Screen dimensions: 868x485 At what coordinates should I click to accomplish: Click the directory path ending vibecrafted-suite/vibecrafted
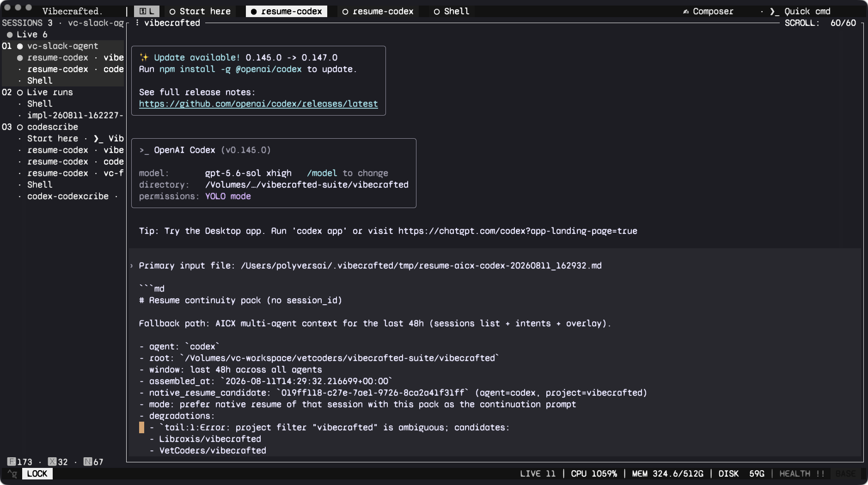coord(307,185)
